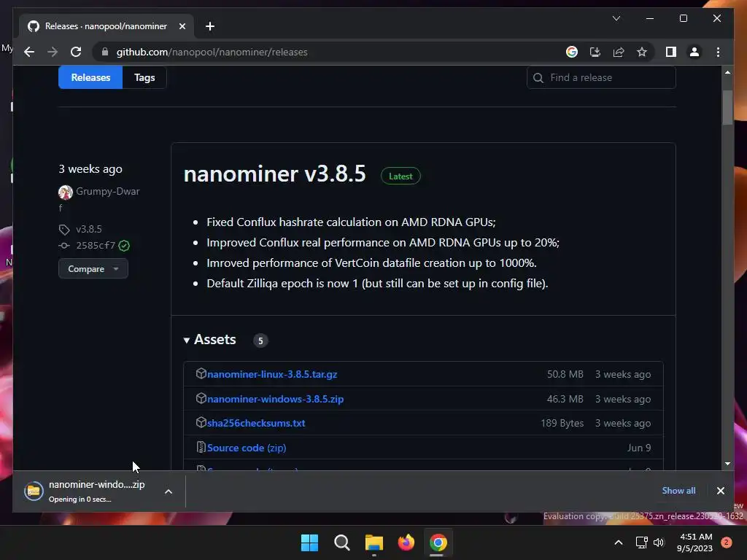Viewport: 747px width, 560px height.
Task: Click the browser back arrow
Action: click(x=29, y=52)
